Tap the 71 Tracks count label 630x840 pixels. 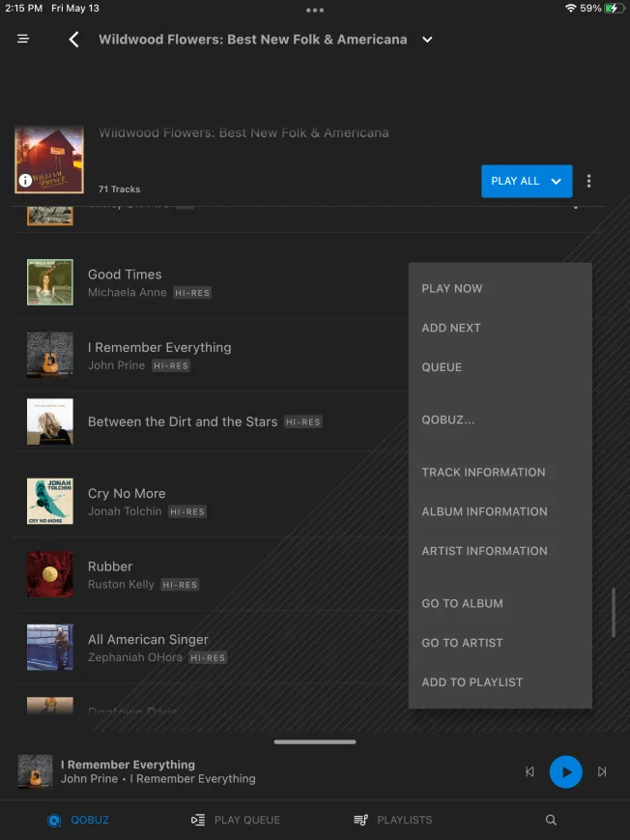tap(120, 189)
